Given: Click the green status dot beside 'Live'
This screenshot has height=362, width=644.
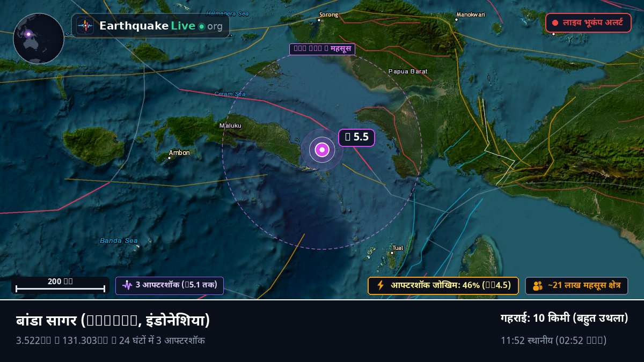Looking at the screenshot, I should coord(201,26).
